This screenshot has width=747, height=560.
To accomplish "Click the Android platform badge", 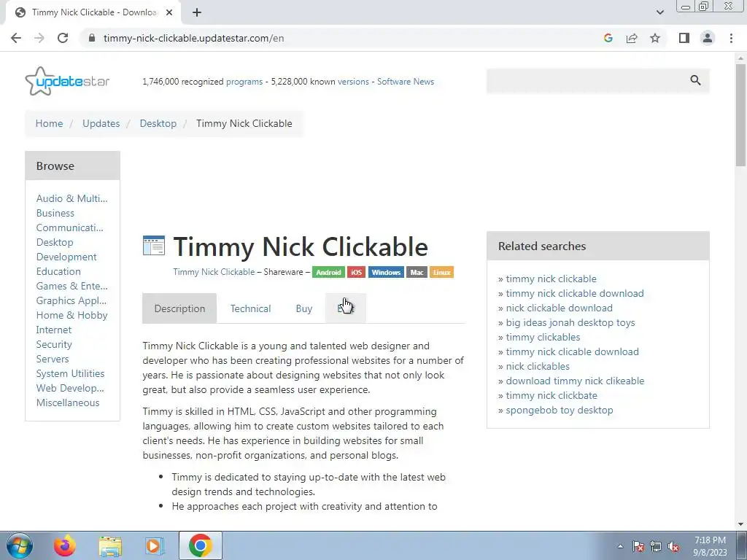I will click(x=329, y=273).
